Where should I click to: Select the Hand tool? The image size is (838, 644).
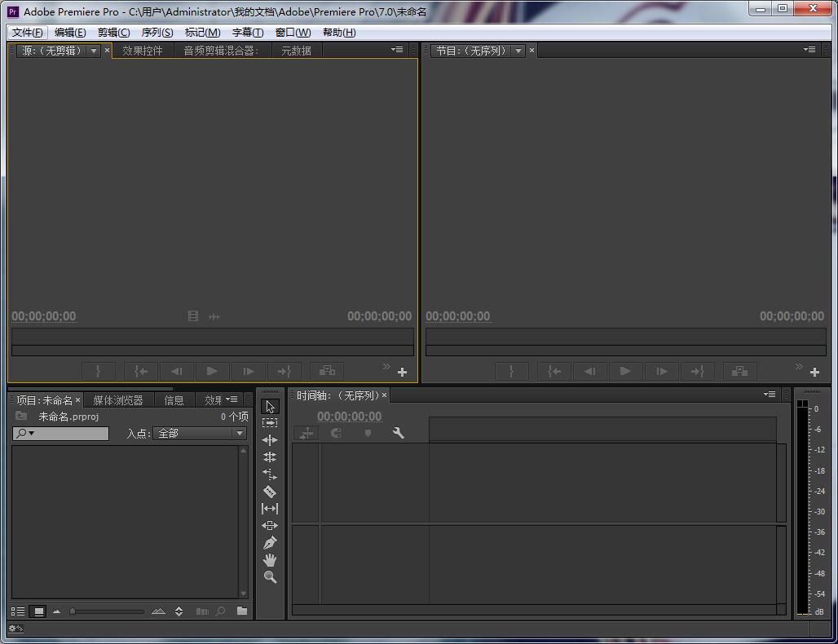point(270,560)
